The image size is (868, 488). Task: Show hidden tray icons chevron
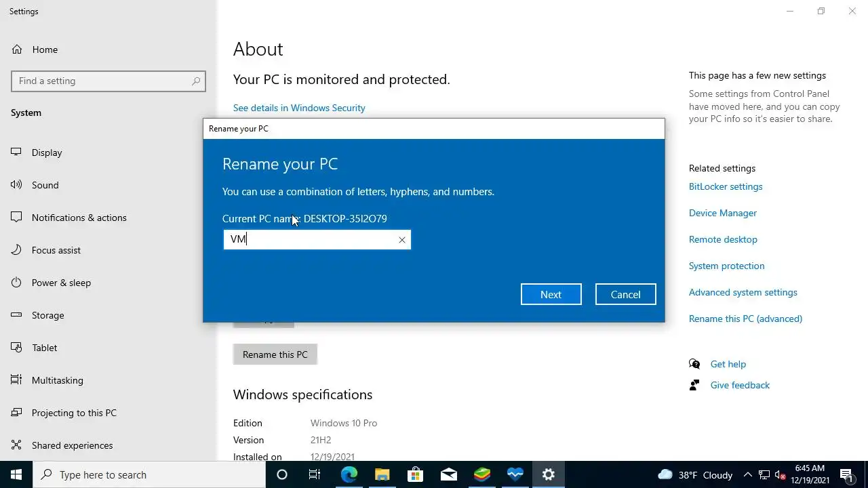pyautogui.click(x=747, y=474)
